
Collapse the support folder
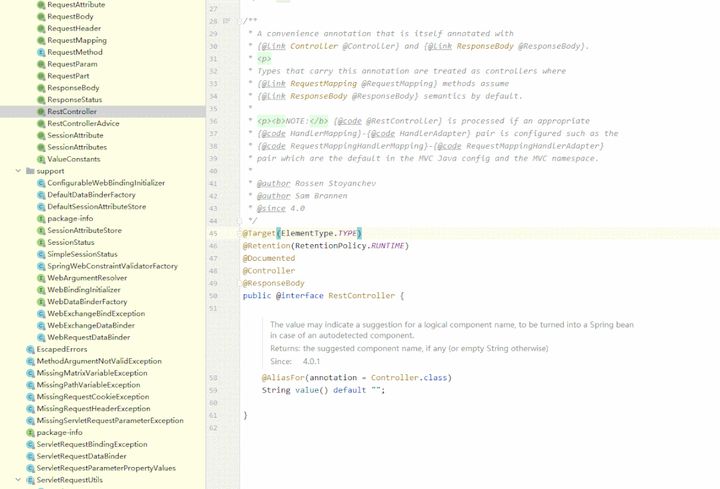pyautogui.click(x=18, y=171)
